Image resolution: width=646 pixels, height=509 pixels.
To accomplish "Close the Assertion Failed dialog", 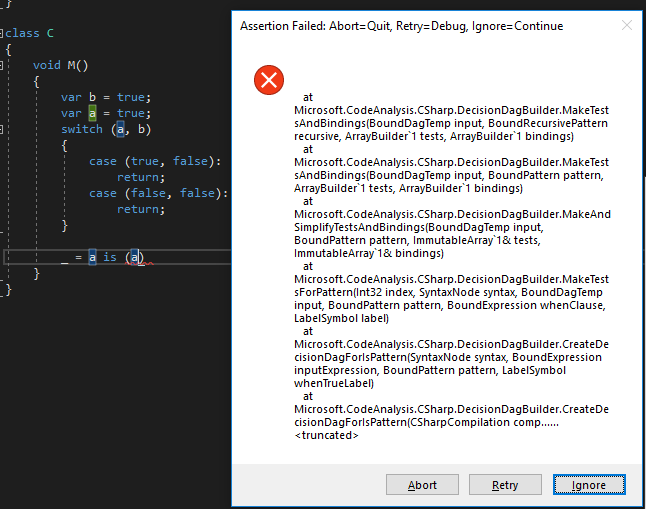I will pos(627,26).
